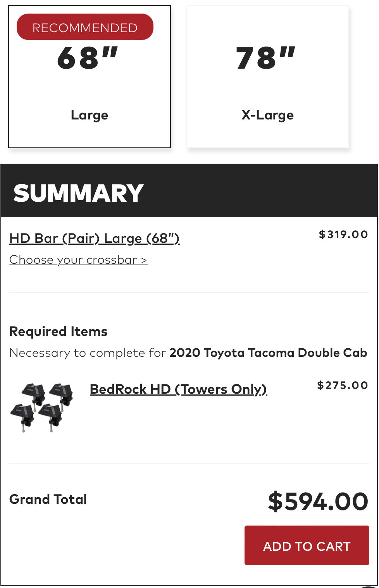
Task: Open the HD Bar (Pair) Large (68") link
Action: 95,238
